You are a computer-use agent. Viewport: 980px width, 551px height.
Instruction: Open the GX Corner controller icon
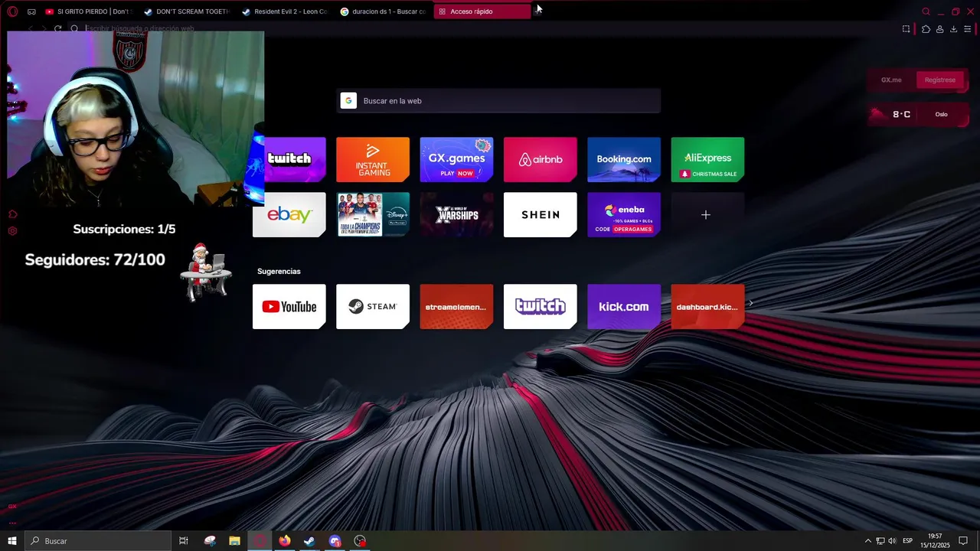[31, 11]
